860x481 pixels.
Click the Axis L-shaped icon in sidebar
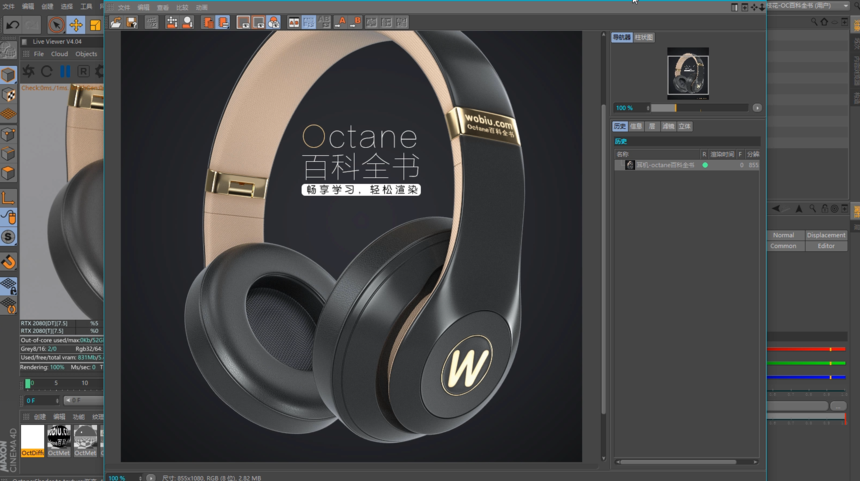(8, 197)
